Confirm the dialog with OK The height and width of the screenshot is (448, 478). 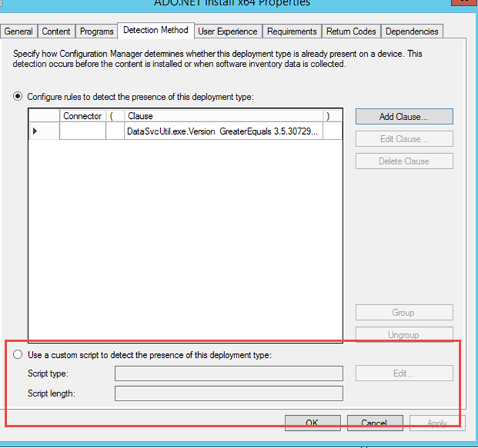[312, 423]
